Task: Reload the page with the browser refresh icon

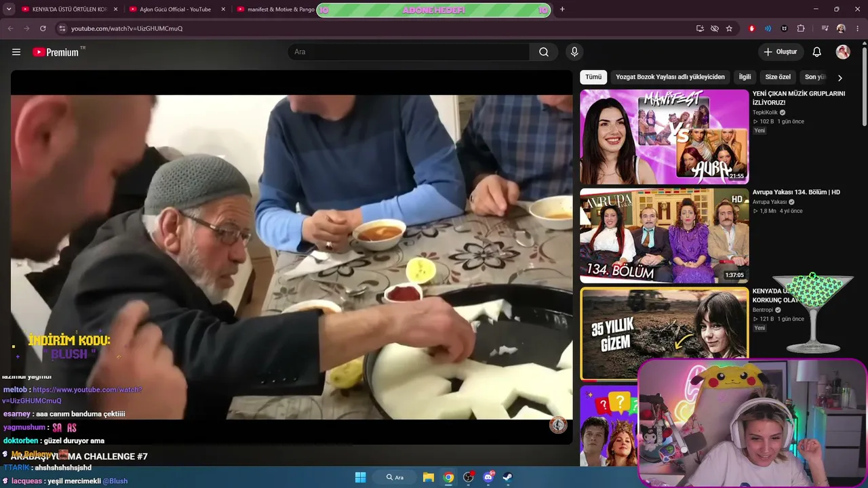Action: (43, 28)
